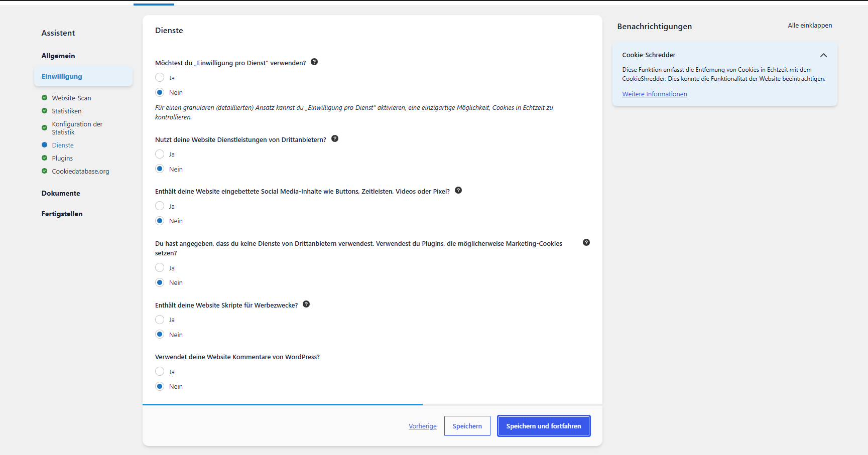Collapse the Cookie-Schredder notification chevron

click(x=823, y=55)
